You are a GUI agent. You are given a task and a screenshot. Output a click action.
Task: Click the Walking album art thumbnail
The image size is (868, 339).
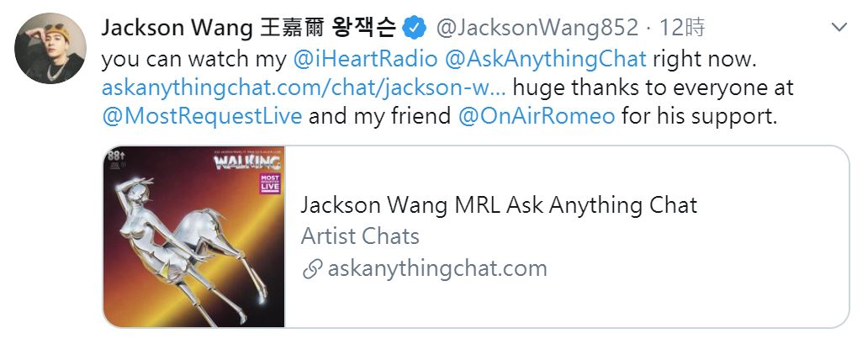click(x=193, y=236)
